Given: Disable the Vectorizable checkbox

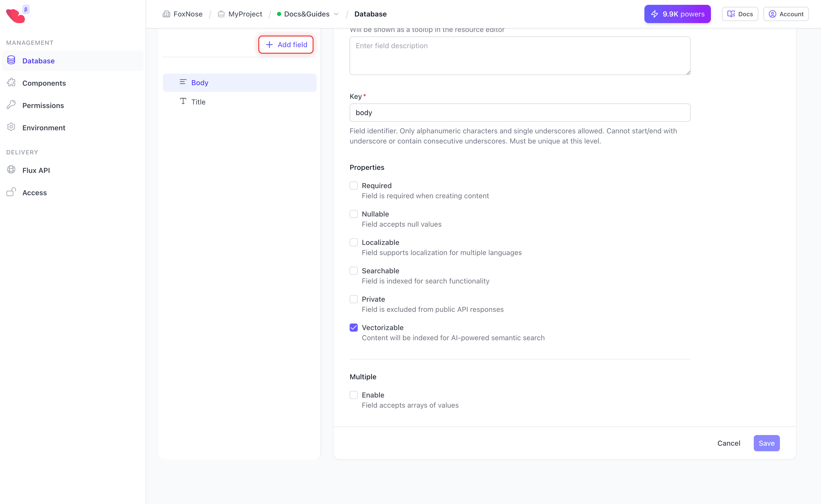Looking at the screenshot, I should point(354,327).
